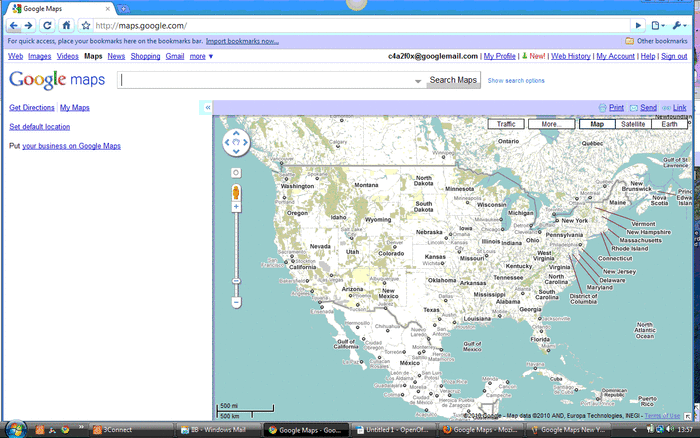Image resolution: width=700 pixels, height=438 pixels.
Task: Click the Print link
Action: pyautogui.click(x=616, y=108)
